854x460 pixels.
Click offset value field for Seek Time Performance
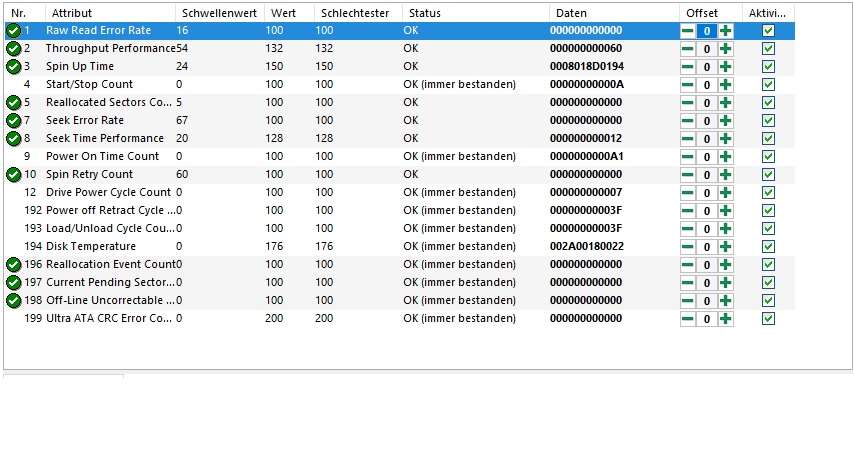(x=706, y=139)
